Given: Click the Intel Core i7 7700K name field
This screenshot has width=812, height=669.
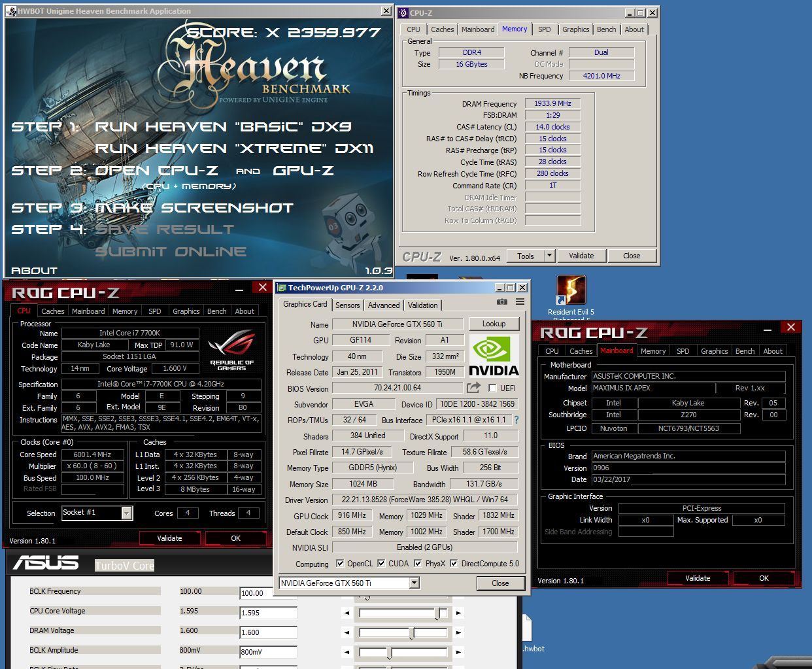Looking at the screenshot, I should [x=129, y=333].
